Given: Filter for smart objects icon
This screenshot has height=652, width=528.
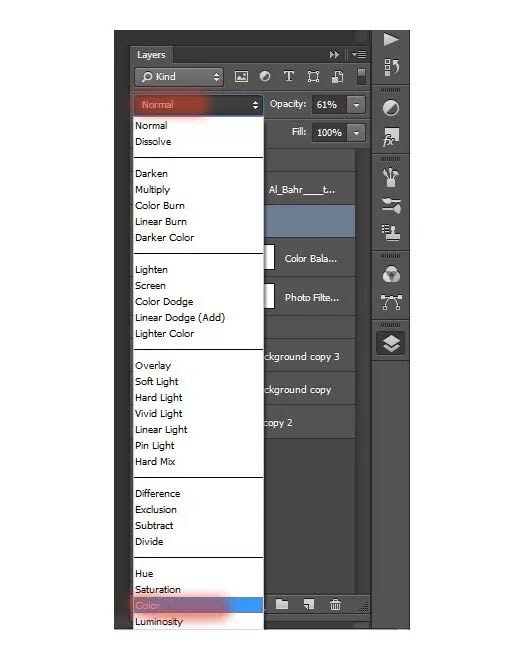Looking at the screenshot, I should pyautogui.click(x=337, y=77).
